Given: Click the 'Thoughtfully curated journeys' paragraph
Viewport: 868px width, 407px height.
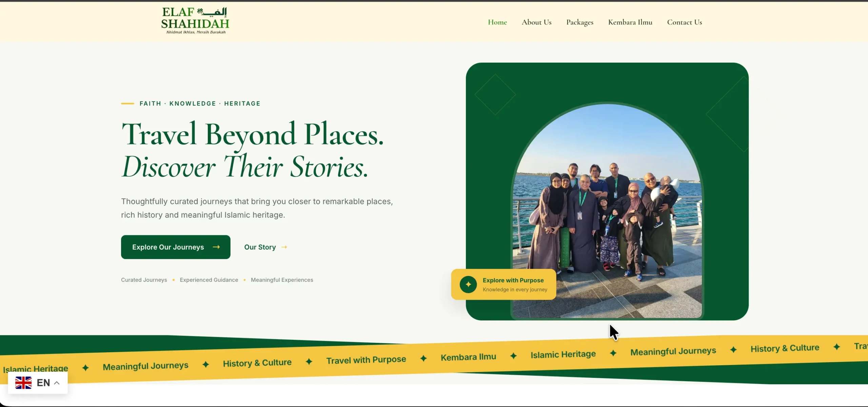Looking at the screenshot, I should (257, 208).
